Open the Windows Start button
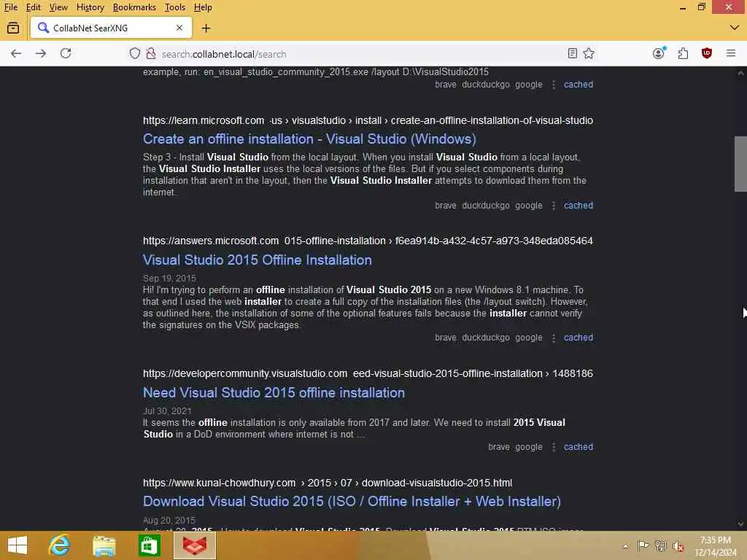747x560 pixels. coord(18,545)
